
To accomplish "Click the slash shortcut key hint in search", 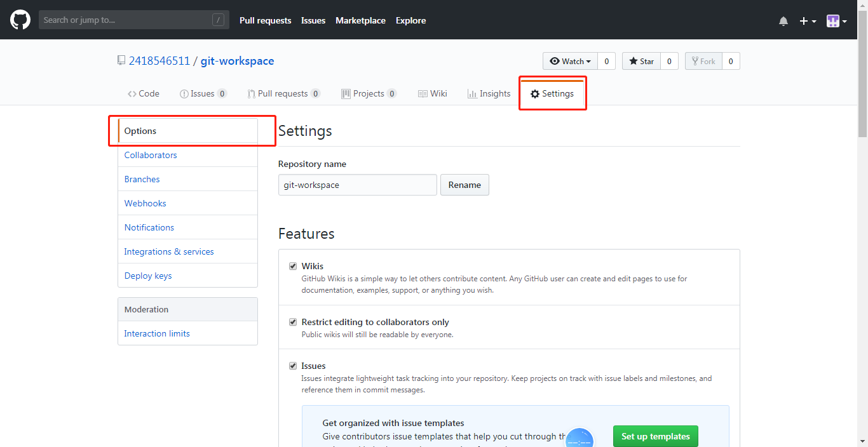I will point(218,20).
